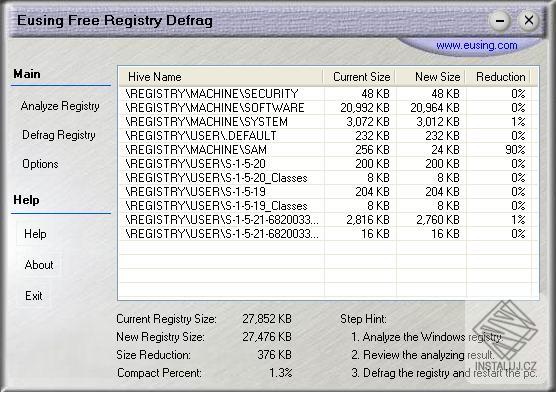Click the 1.3% compact percent value
This screenshot has height=393, width=556.
pyautogui.click(x=280, y=373)
